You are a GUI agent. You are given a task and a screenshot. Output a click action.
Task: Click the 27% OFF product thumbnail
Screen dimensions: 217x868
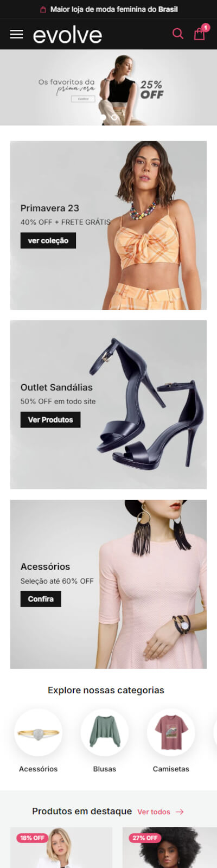coord(170,847)
